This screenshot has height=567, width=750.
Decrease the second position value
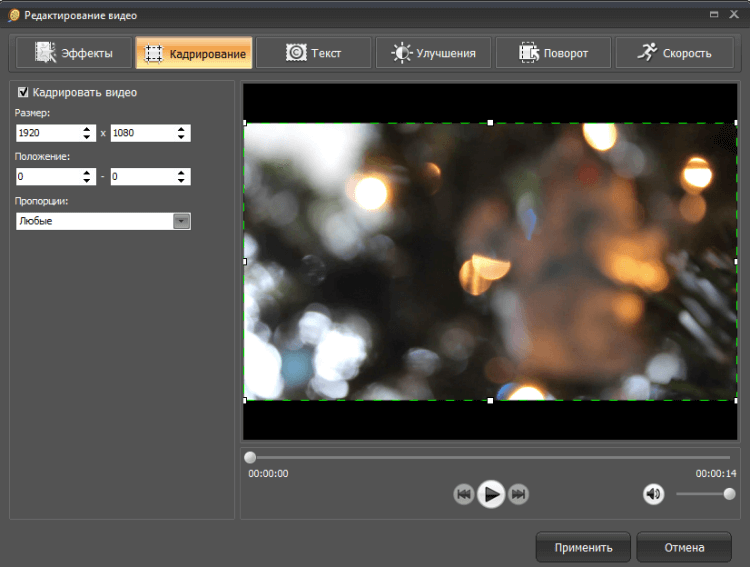tap(181, 181)
